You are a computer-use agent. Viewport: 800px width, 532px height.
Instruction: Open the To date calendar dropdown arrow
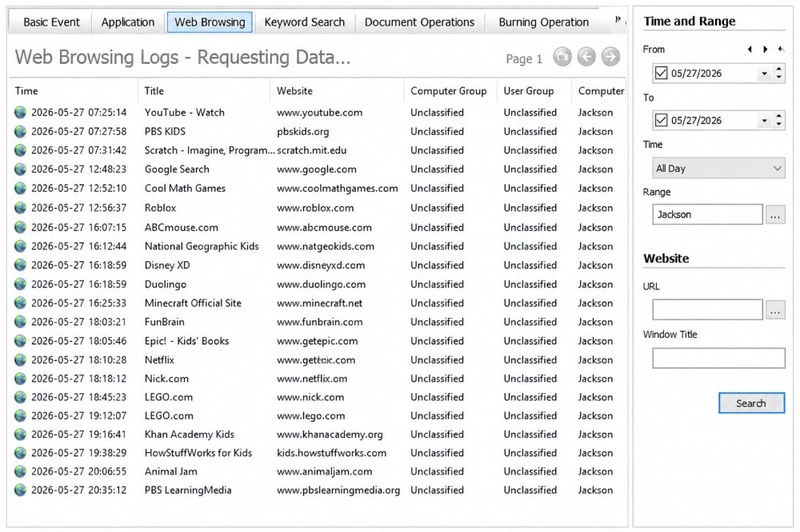[x=764, y=121]
